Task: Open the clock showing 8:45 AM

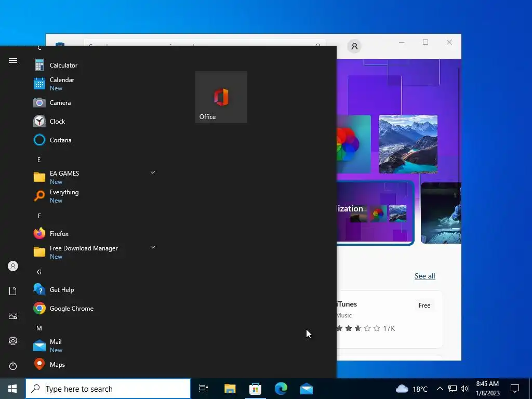Action: point(487,389)
